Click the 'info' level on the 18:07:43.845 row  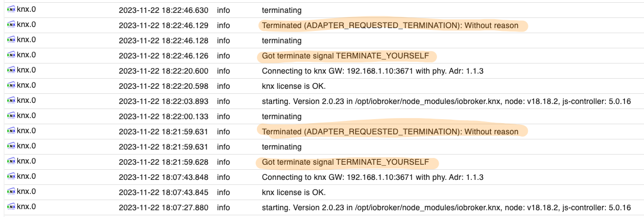223,193
